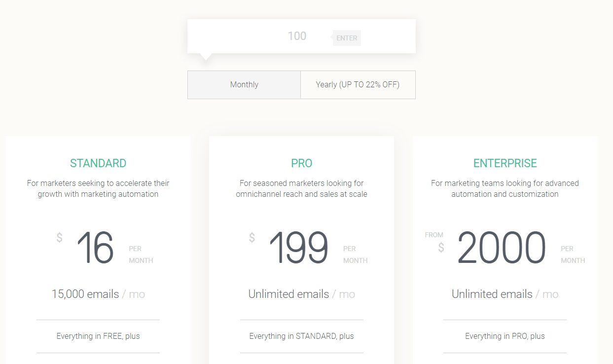
Task: Click the PRO plan heading
Action: (301, 163)
